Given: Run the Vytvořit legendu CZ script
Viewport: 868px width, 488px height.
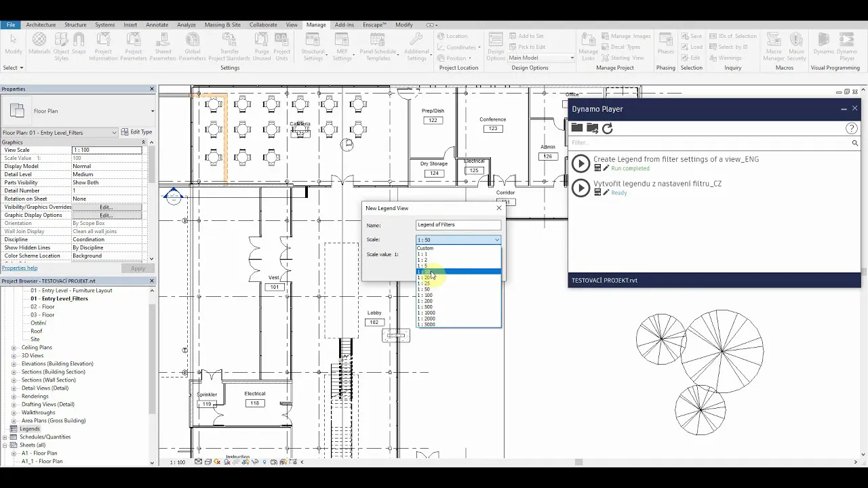Looking at the screenshot, I should [x=580, y=187].
